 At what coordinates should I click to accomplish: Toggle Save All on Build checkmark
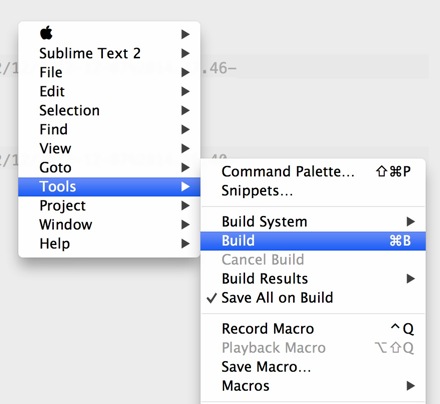click(x=313, y=298)
